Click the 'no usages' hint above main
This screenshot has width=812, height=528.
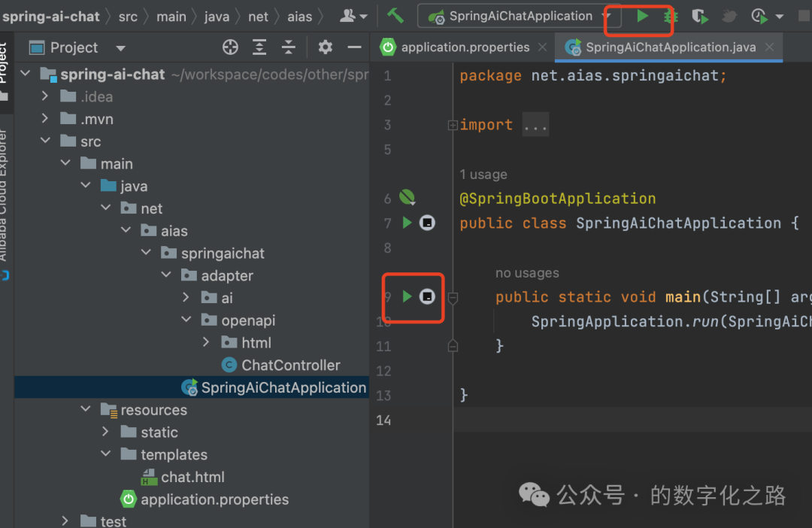pos(527,272)
